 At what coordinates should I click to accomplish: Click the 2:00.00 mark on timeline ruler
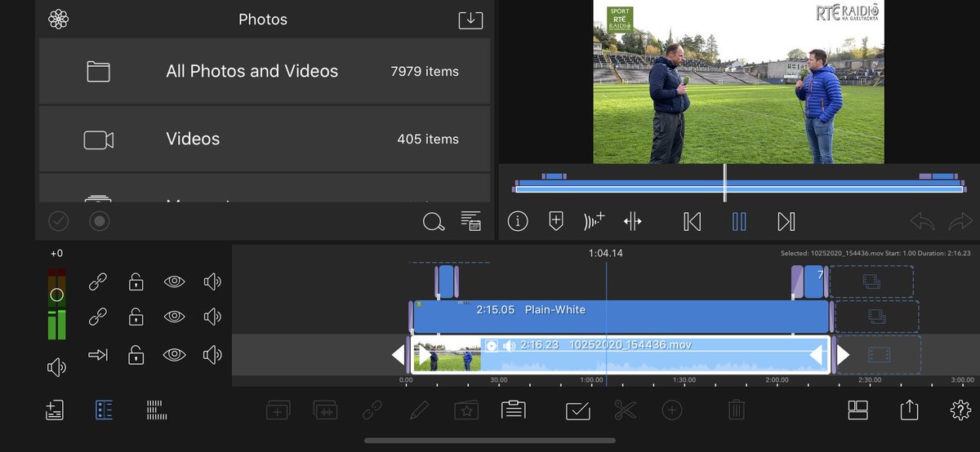(777, 380)
